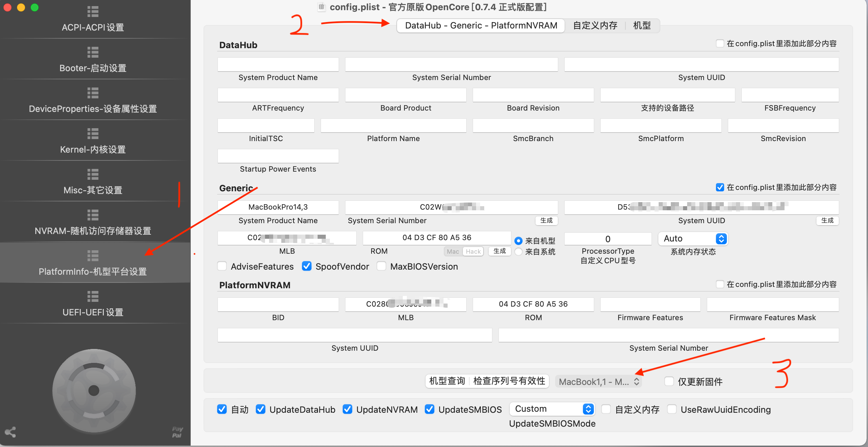The width and height of the screenshot is (868, 447).
Task: Click PlatformNVRAM System UUID field
Action: tap(355, 335)
